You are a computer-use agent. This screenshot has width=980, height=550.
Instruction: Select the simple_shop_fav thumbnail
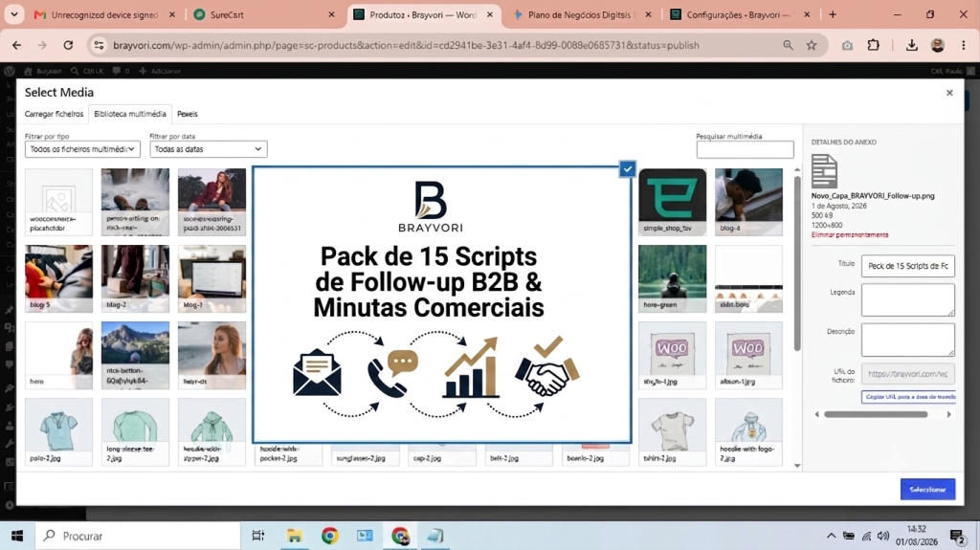[673, 202]
